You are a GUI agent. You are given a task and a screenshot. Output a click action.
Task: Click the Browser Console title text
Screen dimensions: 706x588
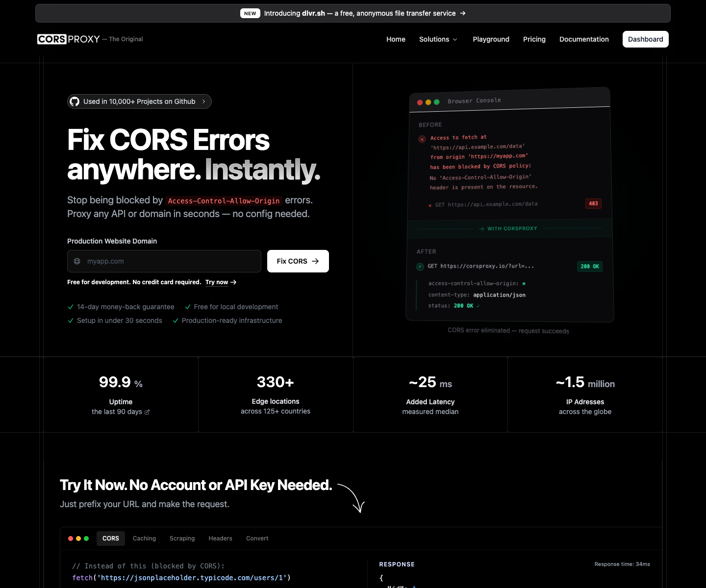pyautogui.click(x=474, y=100)
